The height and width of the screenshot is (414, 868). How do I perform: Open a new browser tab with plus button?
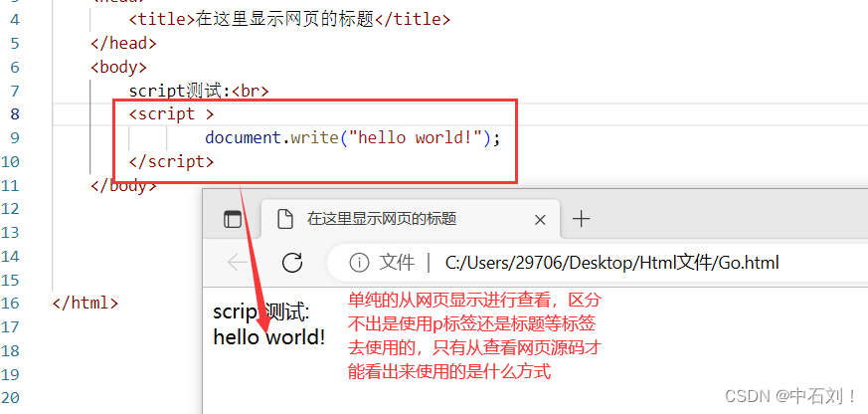581,220
